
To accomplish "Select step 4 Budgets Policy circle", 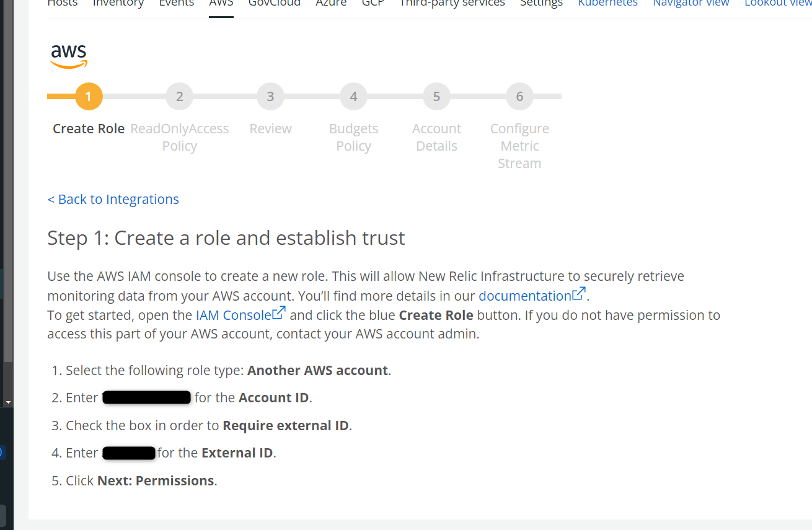I will (x=353, y=96).
